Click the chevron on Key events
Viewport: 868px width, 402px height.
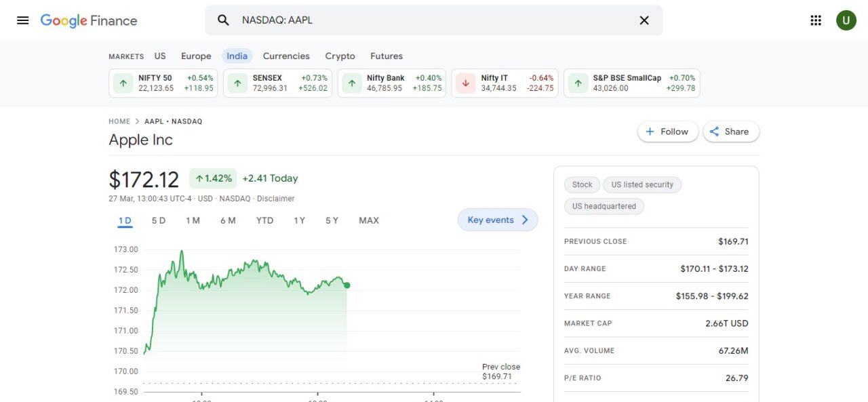(525, 220)
